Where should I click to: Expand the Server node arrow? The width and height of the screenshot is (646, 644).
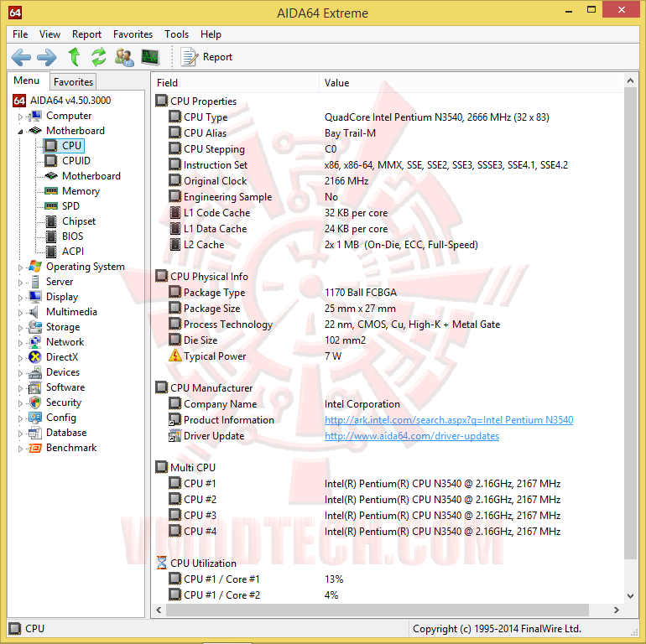[x=20, y=283]
